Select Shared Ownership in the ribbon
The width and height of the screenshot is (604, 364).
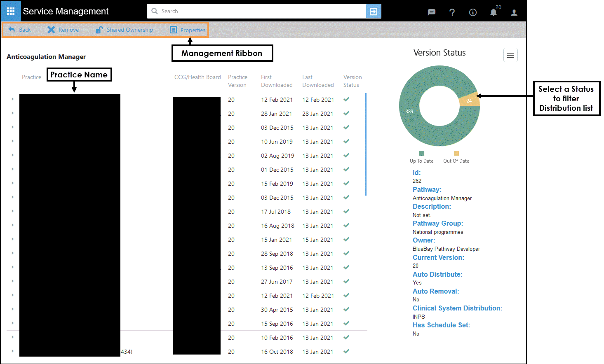pyautogui.click(x=124, y=30)
